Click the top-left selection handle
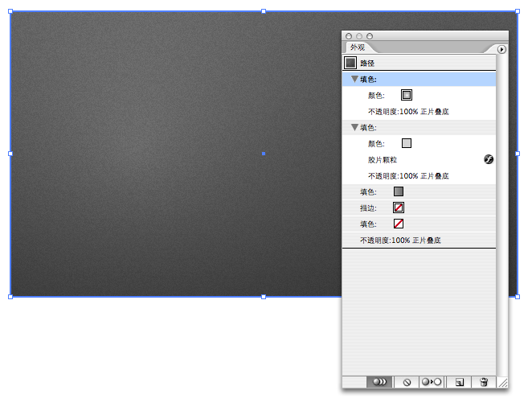This screenshot has height=407, width=532. tap(10, 11)
